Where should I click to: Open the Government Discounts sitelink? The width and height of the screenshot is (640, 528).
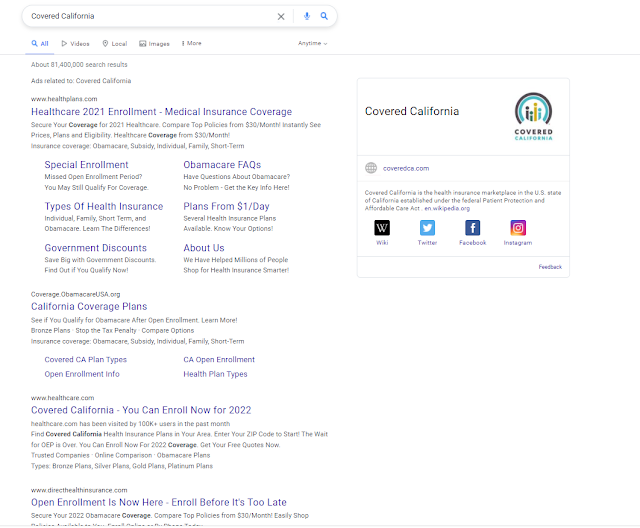click(x=96, y=248)
